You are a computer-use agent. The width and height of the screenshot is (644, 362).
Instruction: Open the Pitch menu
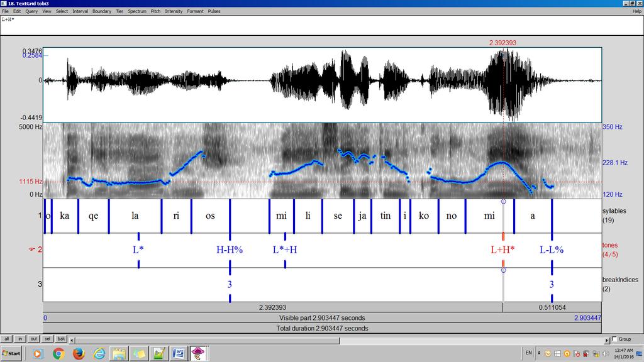click(x=156, y=11)
